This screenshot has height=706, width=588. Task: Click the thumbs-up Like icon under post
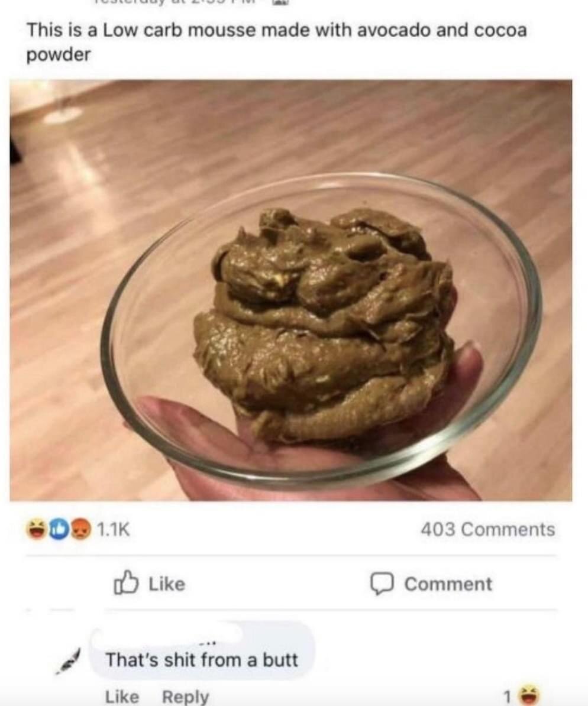125,583
